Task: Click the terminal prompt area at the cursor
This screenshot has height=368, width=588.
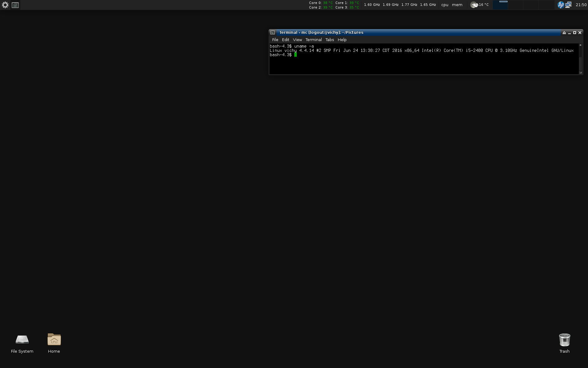Action: [296, 55]
